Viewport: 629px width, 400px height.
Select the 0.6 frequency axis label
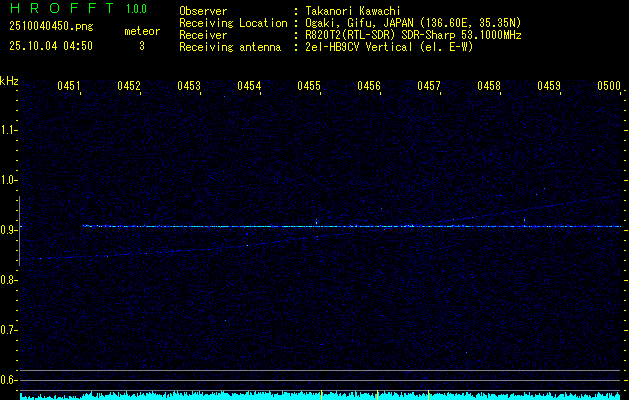9,380
